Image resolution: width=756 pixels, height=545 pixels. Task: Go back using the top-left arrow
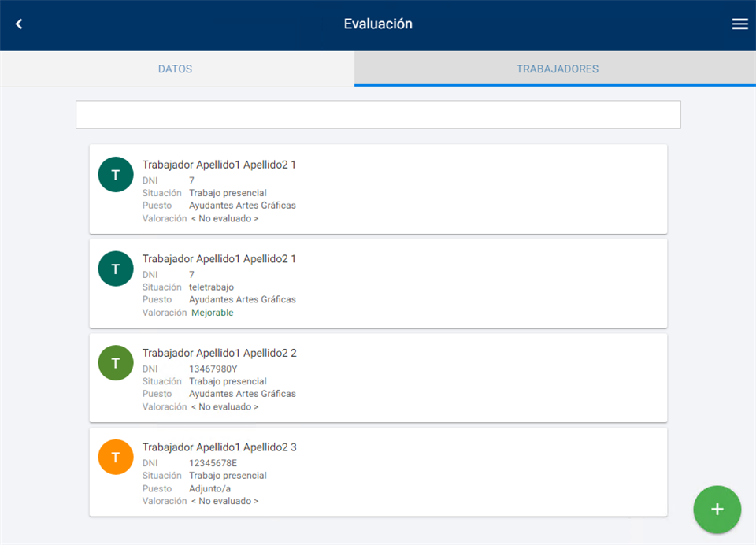tap(19, 24)
